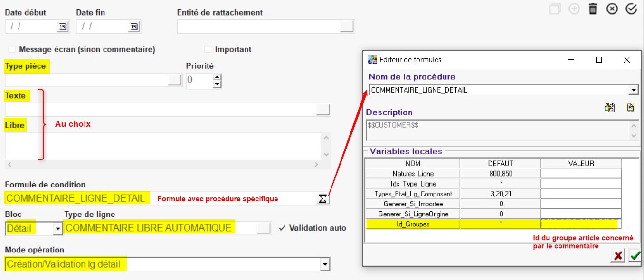Click the Entité de rattachement browse button
The width and height of the screenshot is (644, 280).
(x=347, y=27)
